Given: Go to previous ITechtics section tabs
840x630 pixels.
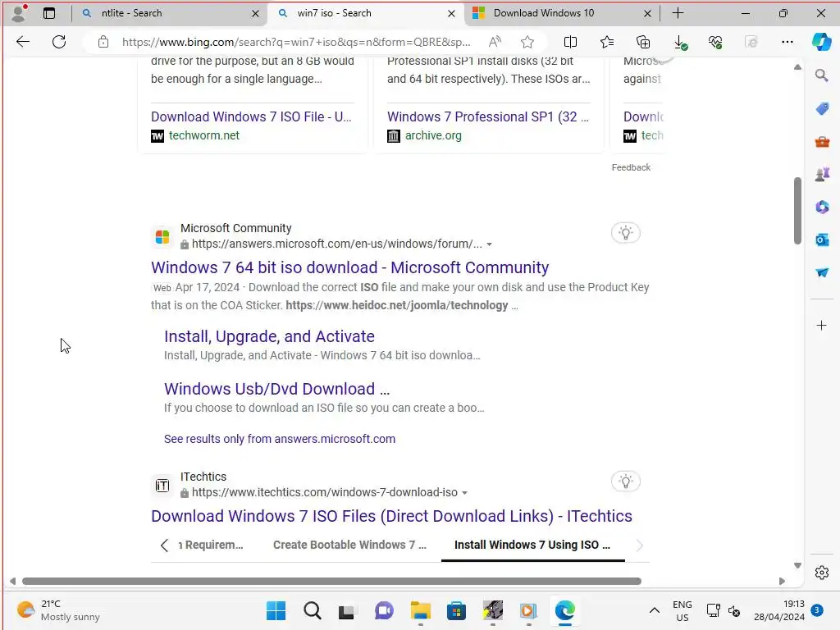Looking at the screenshot, I should (x=164, y=546).
